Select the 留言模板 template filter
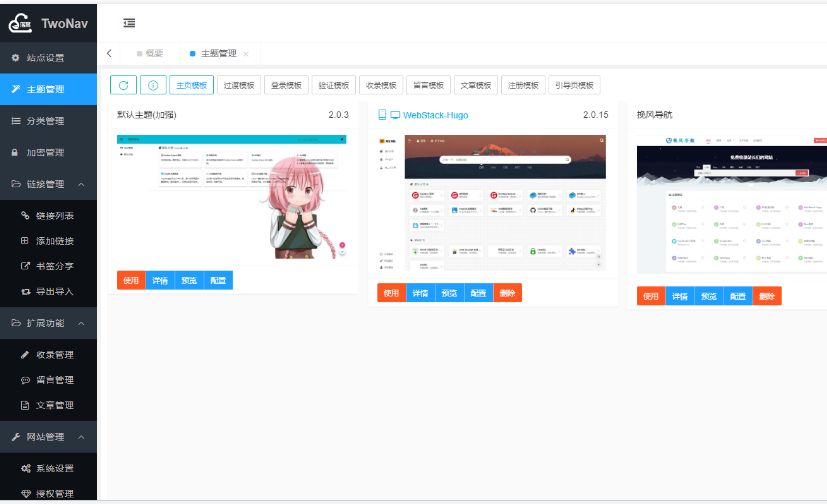 click(x=429, y=85)
